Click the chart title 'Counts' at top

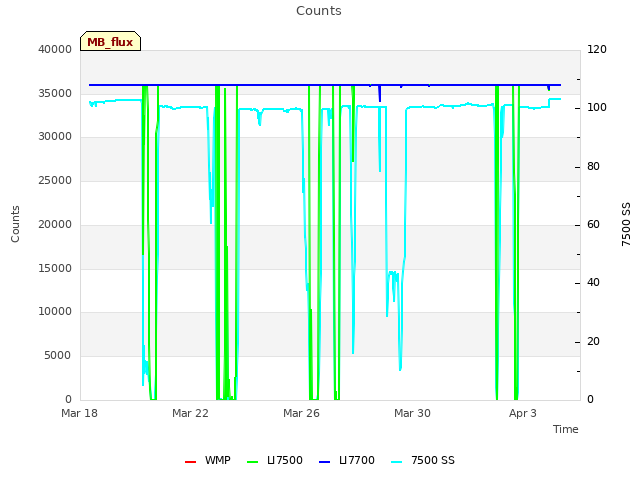pyautogui.click(x=319, y=11)
